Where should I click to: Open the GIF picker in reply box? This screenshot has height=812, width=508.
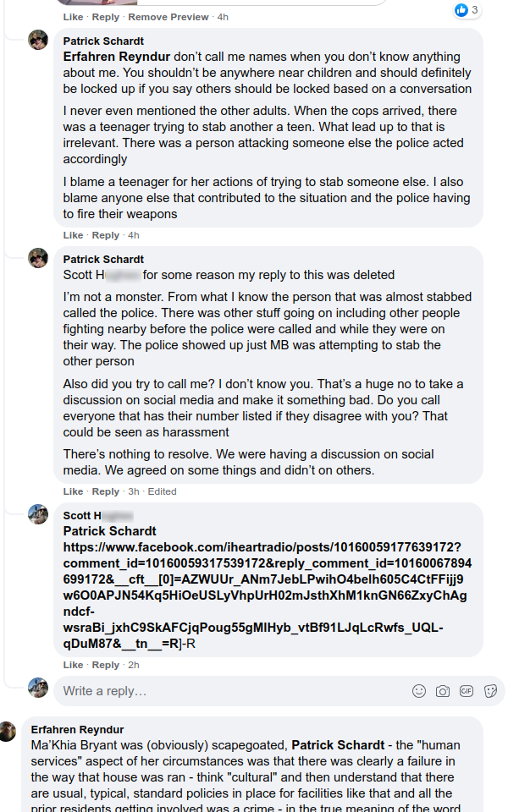[467, 691]
